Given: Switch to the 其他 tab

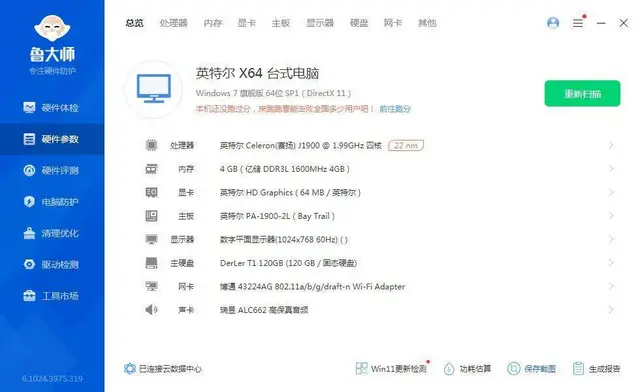Looking at the screenshot, I should (x=427, y=23).
